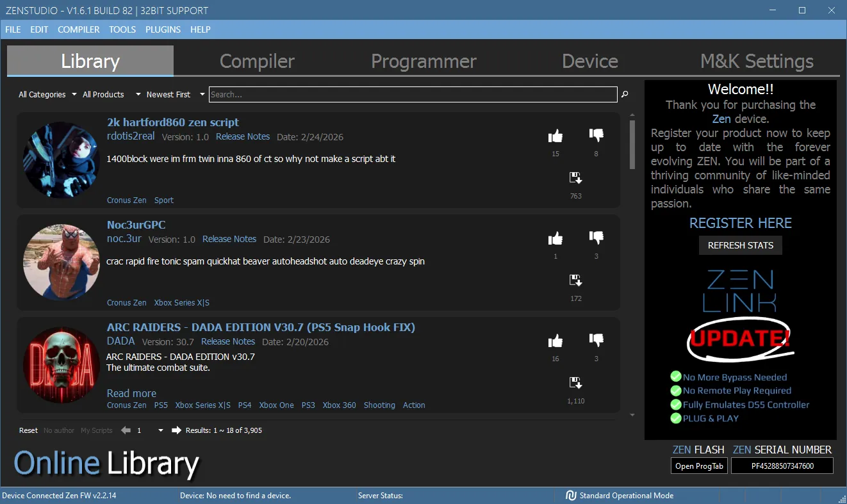Switch to the M&K Settings tab

[x=757, y=61]
